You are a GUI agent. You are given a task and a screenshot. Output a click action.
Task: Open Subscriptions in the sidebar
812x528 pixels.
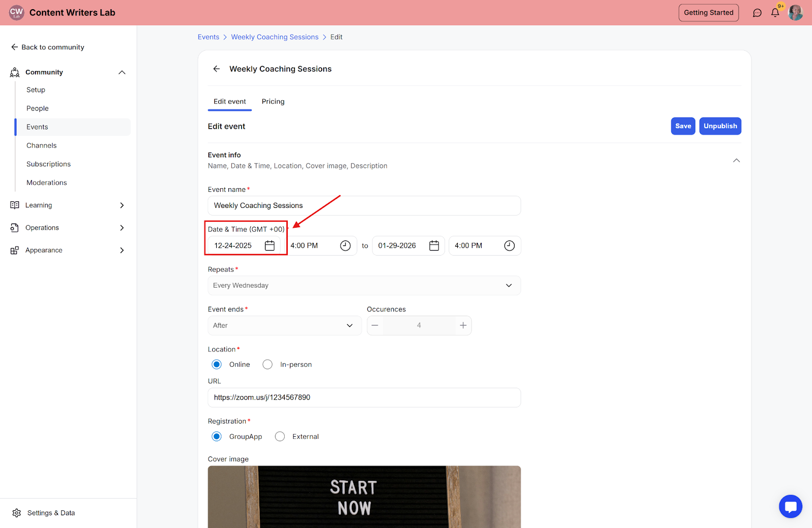pos(49,164)
